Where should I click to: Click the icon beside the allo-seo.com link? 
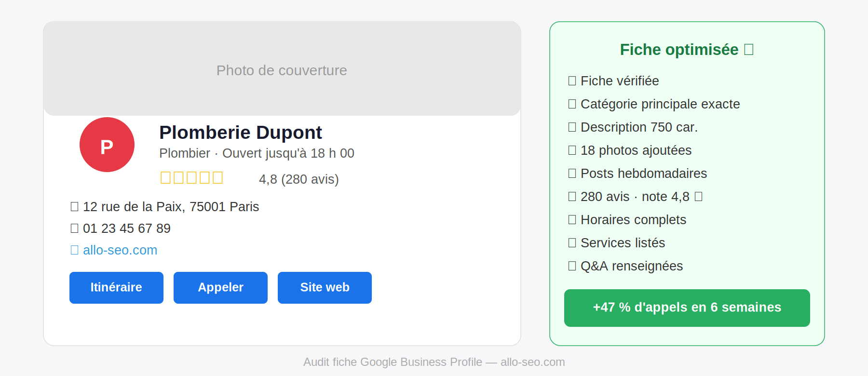[x=74, y=250]
